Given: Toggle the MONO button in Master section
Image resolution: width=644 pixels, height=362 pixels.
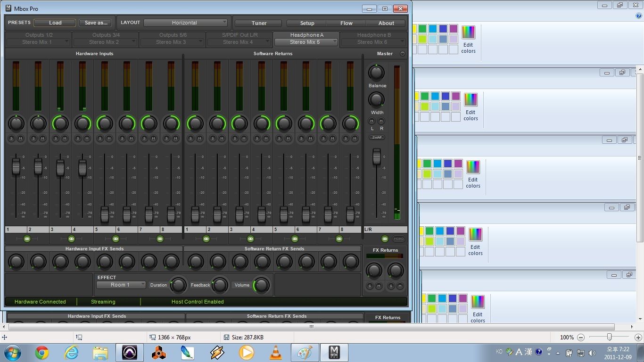Looking at the screenshot, I should 399,239.
